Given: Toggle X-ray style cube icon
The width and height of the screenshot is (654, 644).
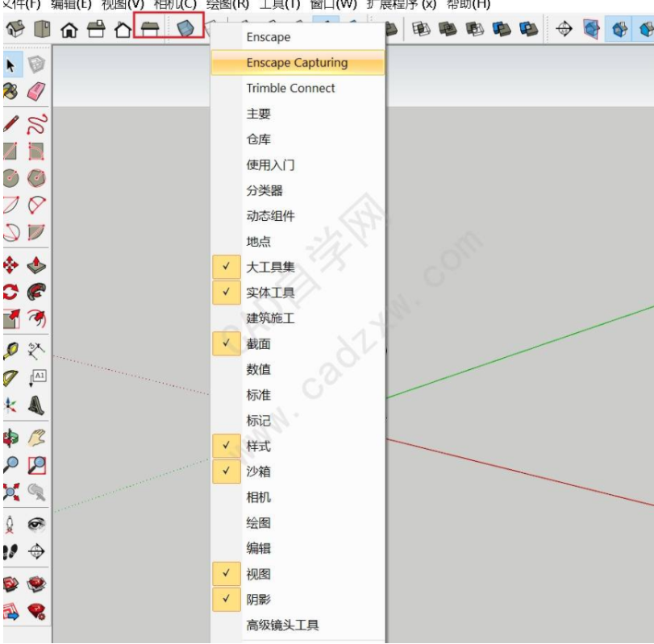Looking at the screenshot, I should [x=185, y=28].
